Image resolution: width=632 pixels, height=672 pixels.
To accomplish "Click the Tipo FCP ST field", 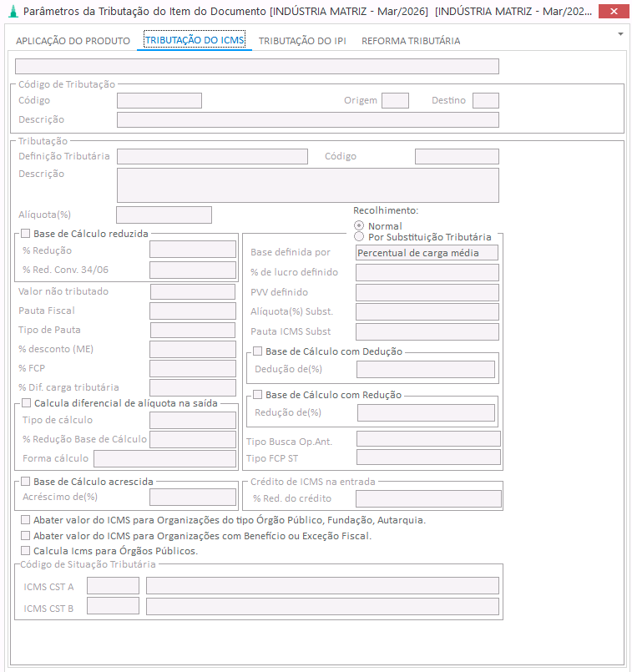I will [x=428, y=457].
